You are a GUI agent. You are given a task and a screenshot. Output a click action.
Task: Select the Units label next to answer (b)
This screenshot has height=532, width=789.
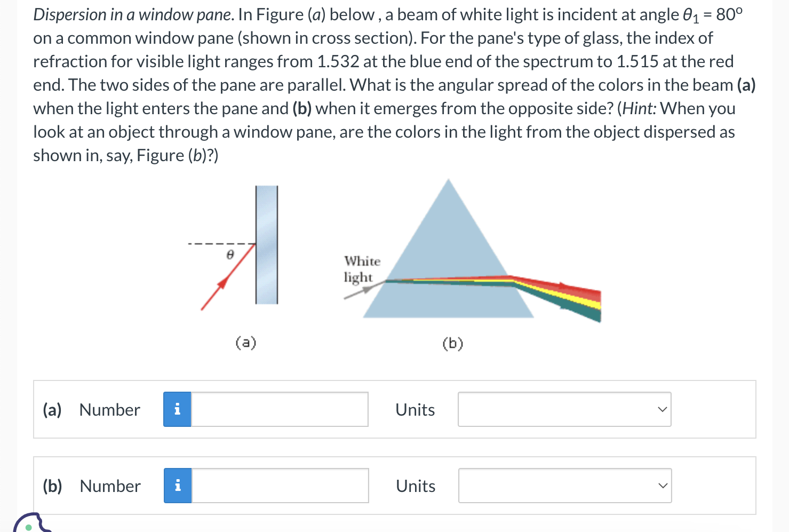tap(415, 485)
